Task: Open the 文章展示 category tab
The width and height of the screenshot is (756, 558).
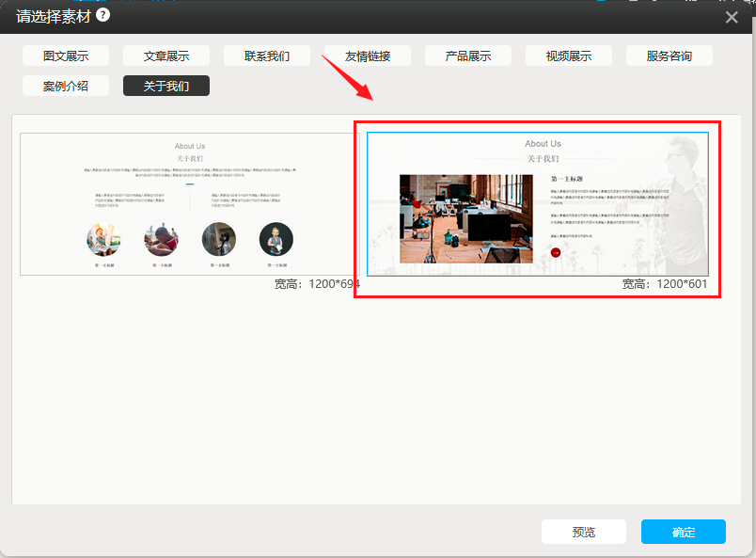Action: [x=166, y=56]
